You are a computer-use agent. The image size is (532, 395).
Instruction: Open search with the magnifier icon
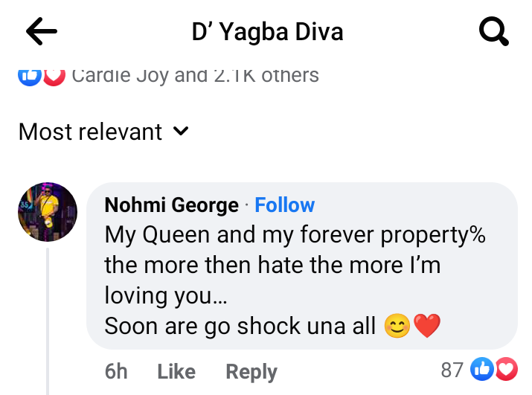pos(493,32)
